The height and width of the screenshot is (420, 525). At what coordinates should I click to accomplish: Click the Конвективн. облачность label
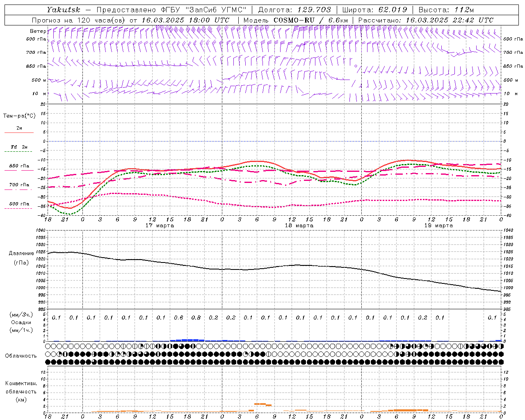click(21, 387)
